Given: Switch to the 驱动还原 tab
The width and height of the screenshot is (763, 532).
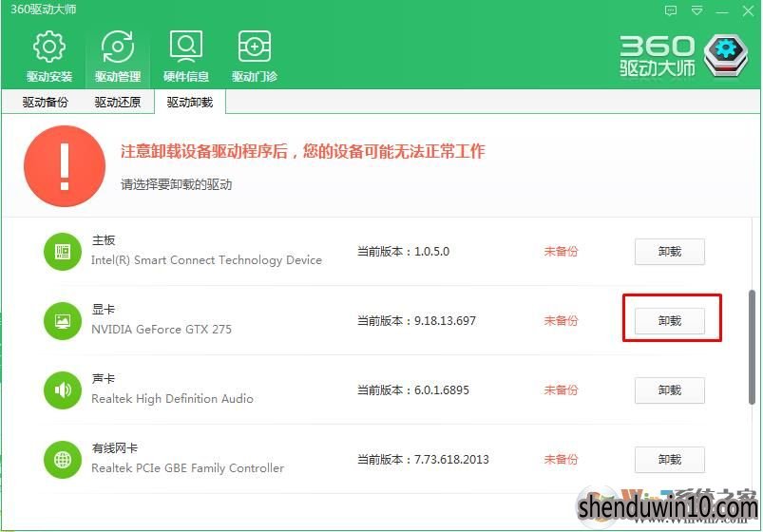Looking at the screenshot, I should click(x=117, y=102).
